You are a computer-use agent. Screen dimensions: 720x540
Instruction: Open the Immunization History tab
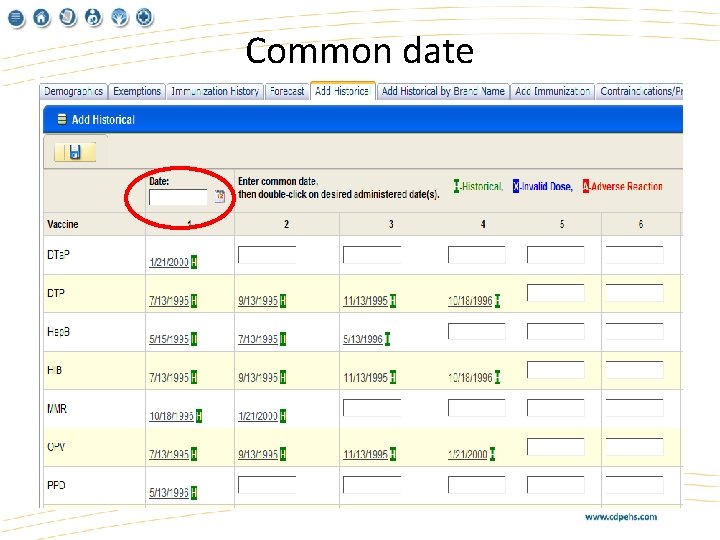point(215,91)
